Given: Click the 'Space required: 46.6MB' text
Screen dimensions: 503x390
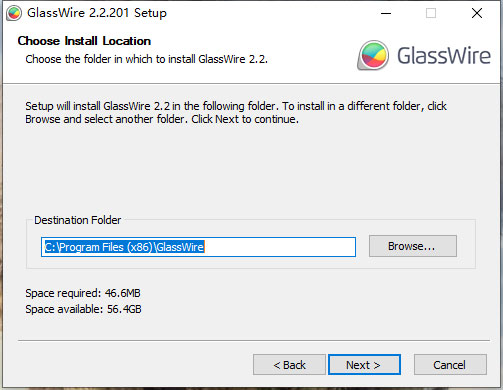Looking at the screenshot, I should (x=83, y=293).
